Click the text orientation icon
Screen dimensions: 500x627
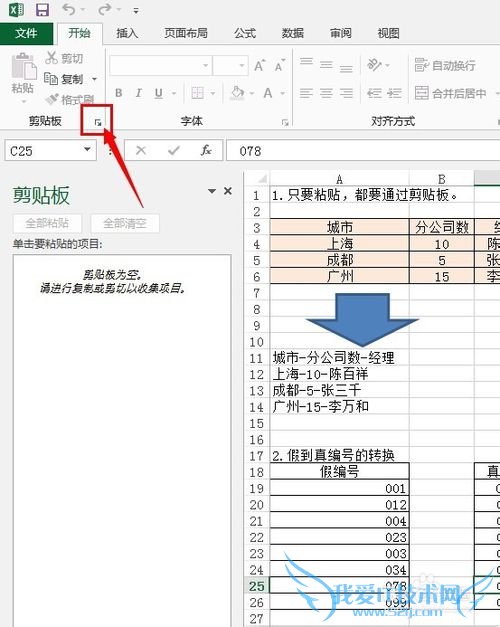[374, 64]
